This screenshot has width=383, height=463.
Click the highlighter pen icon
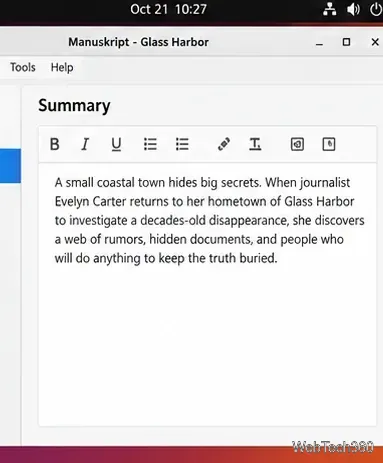pyautogui.click(x=224, y=144)
